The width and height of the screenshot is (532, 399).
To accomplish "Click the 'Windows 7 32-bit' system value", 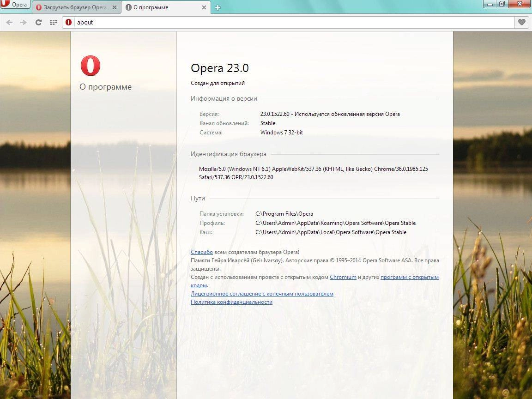I will (282, 133).
